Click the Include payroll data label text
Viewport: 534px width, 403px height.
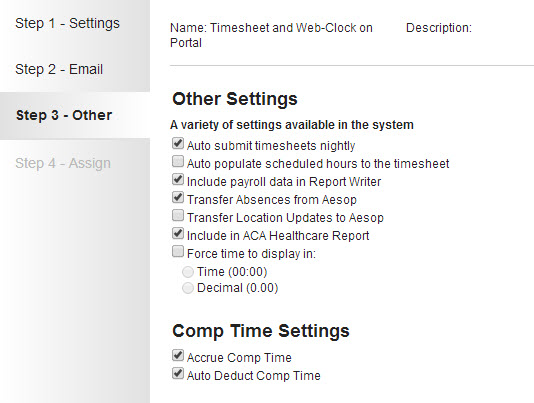(x=284, y=182)
